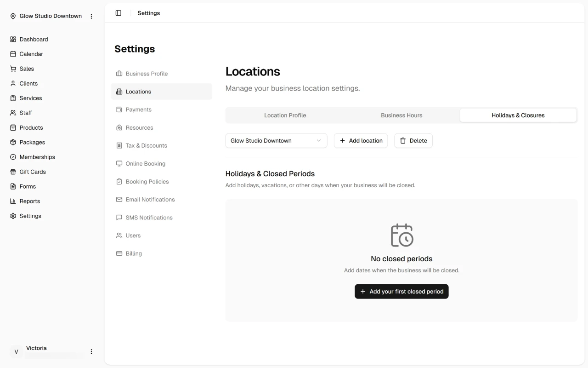Click the Add location button

click(361, 141)
